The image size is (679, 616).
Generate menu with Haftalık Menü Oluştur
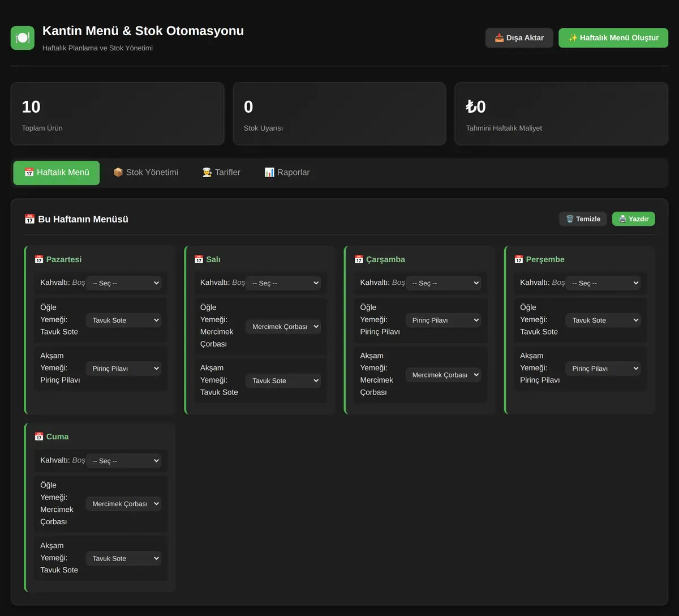[x=613, y=38]
